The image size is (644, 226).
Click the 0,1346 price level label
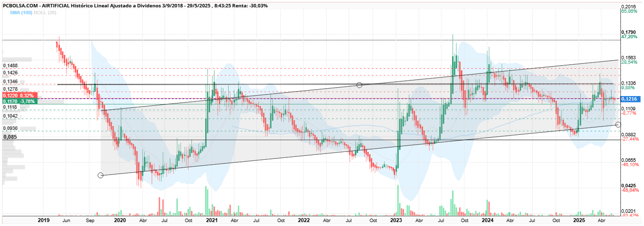click(x=11, y=81)
